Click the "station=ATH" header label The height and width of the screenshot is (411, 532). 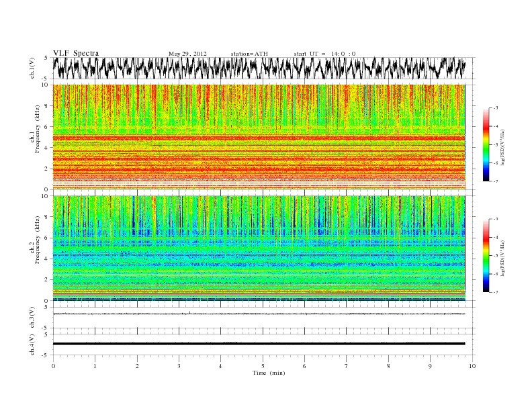pyautogui.click(x=249, y=54)
